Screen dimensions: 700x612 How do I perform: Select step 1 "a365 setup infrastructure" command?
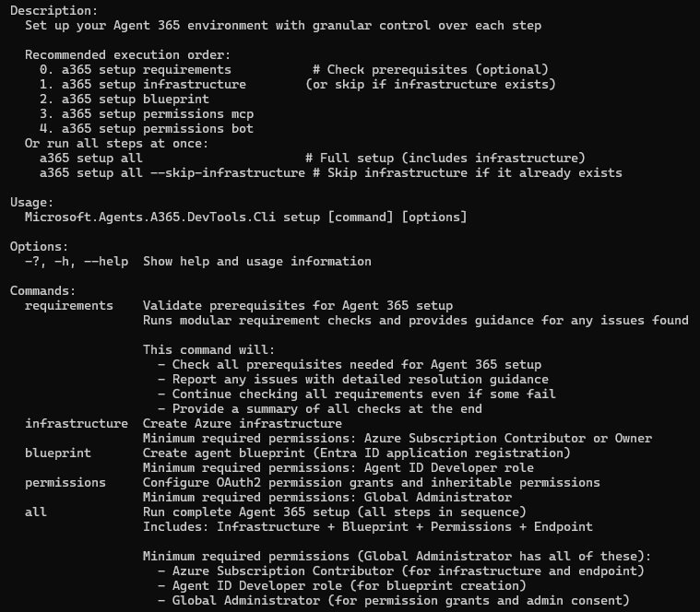click(153, 84)
